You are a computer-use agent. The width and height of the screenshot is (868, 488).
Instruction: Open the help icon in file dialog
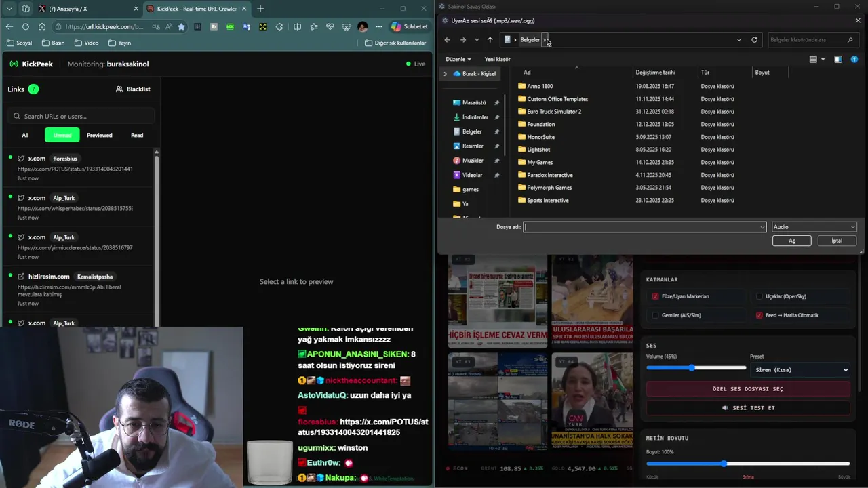[x=854, y=59]
